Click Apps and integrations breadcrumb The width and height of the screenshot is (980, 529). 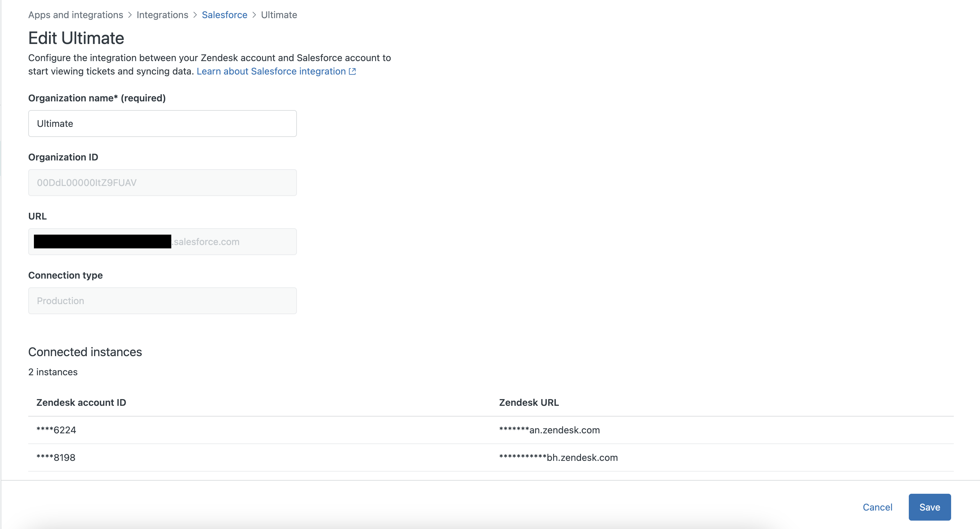coord(76,15)
